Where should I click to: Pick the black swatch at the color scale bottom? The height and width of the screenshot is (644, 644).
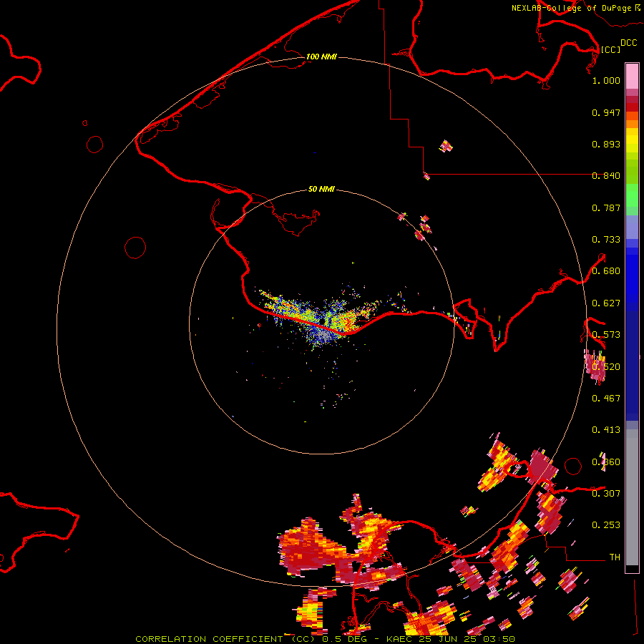(632, 568)
